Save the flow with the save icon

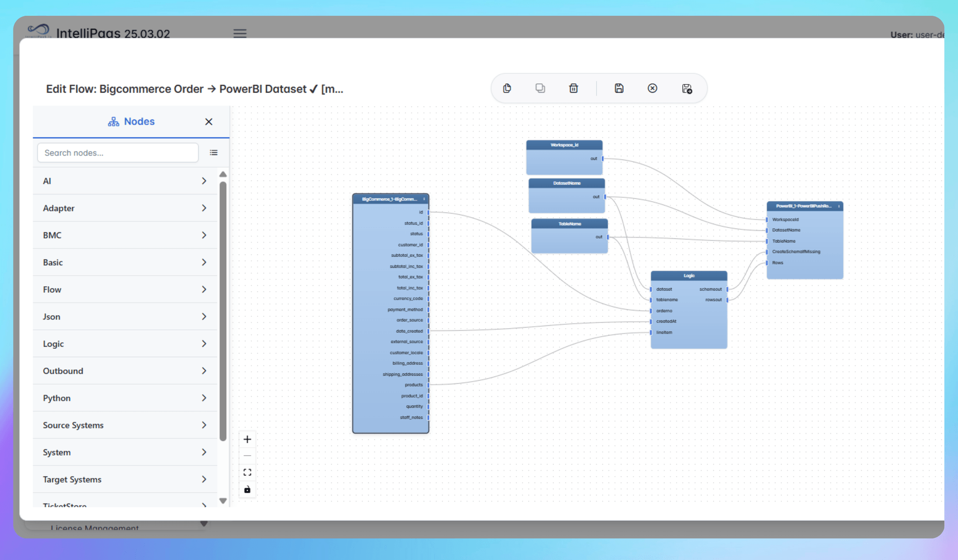[x=619, y=88]
